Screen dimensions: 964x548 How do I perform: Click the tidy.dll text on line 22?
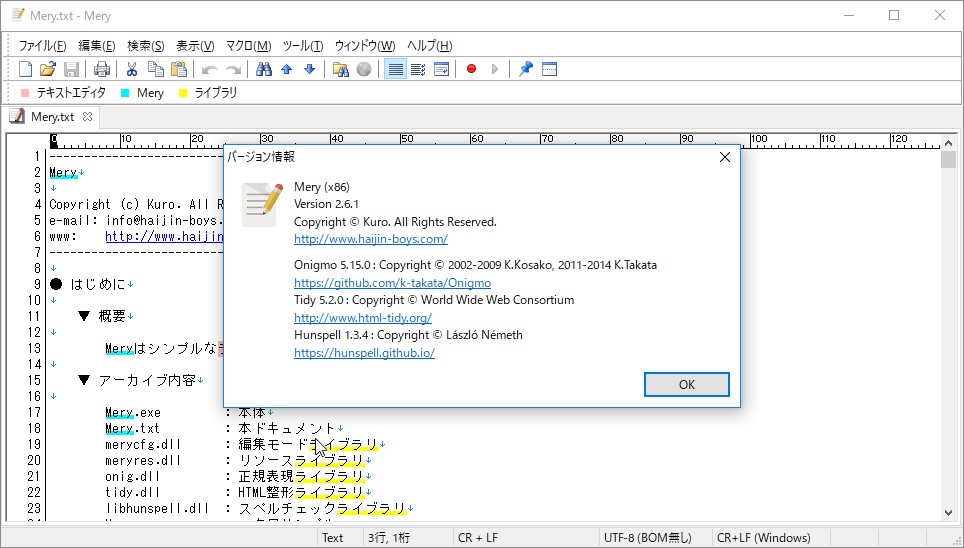click(x=132, y=492)
